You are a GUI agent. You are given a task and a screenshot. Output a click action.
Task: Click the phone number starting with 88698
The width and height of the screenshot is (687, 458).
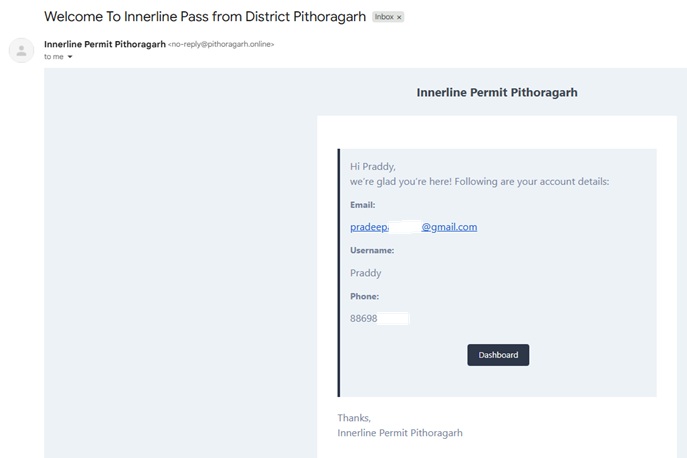364,318
